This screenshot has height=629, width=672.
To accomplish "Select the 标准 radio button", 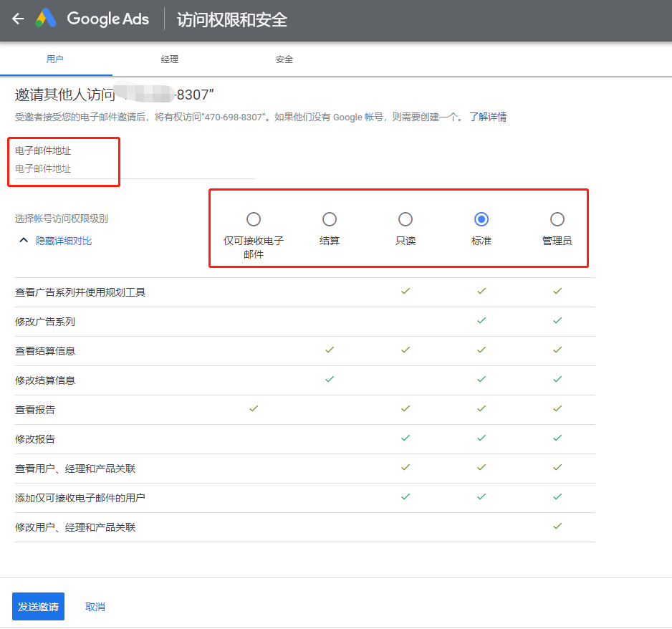I will click(481, 219).
